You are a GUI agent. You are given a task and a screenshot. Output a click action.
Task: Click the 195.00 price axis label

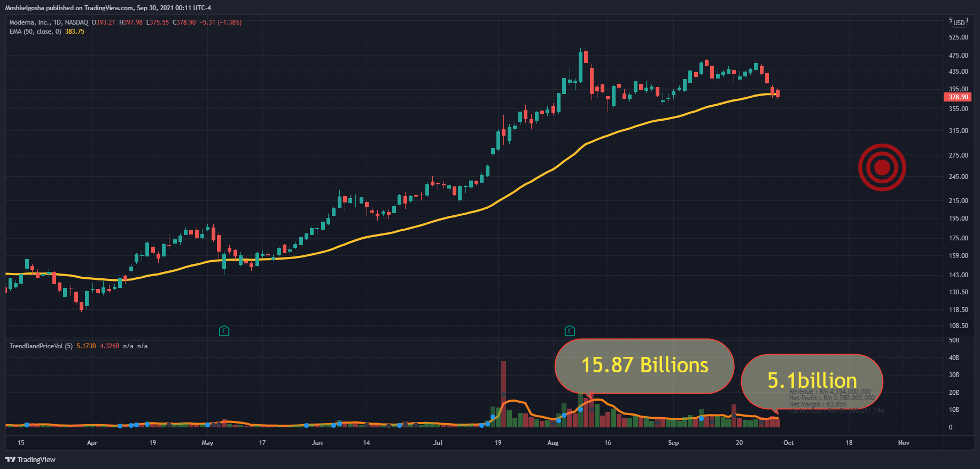[x=959, y=218]
